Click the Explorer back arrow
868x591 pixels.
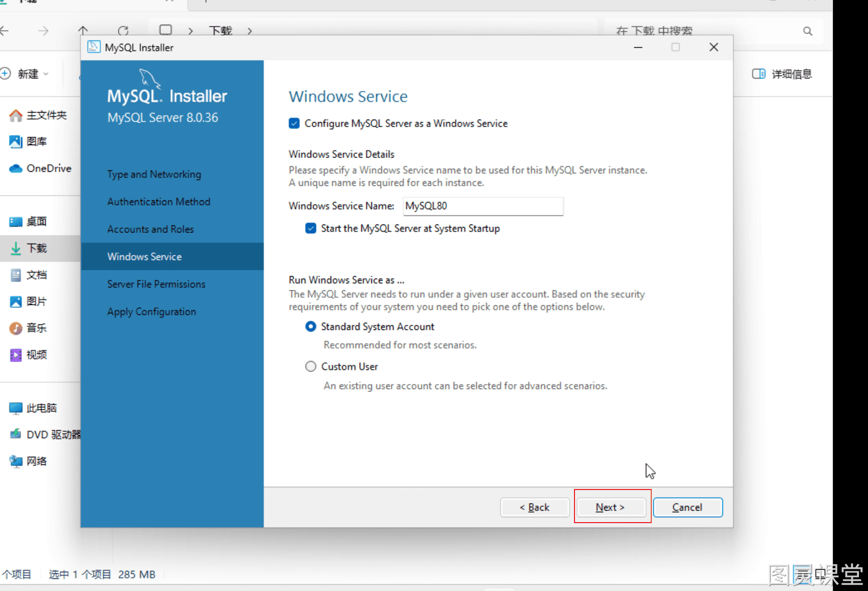[x=4, y=31]
